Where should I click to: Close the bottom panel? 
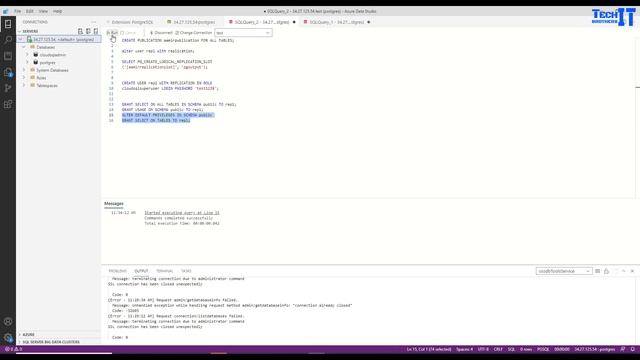pyautogui.click(x=632, y=271)
